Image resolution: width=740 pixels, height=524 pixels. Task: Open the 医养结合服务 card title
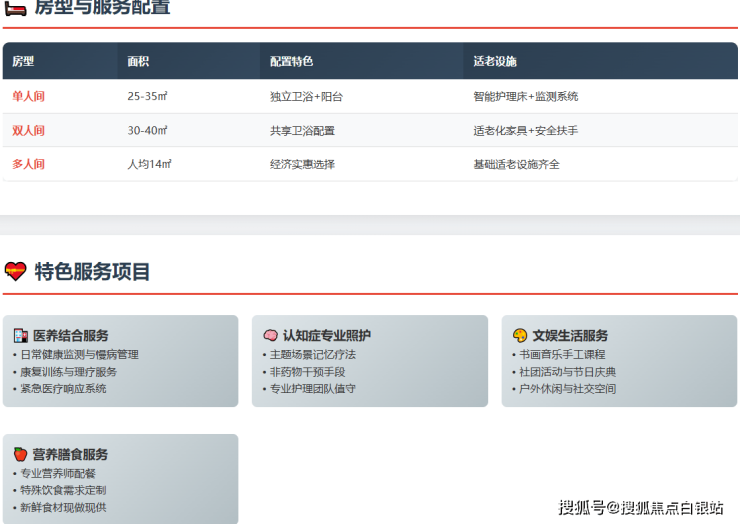coord(70,336)
